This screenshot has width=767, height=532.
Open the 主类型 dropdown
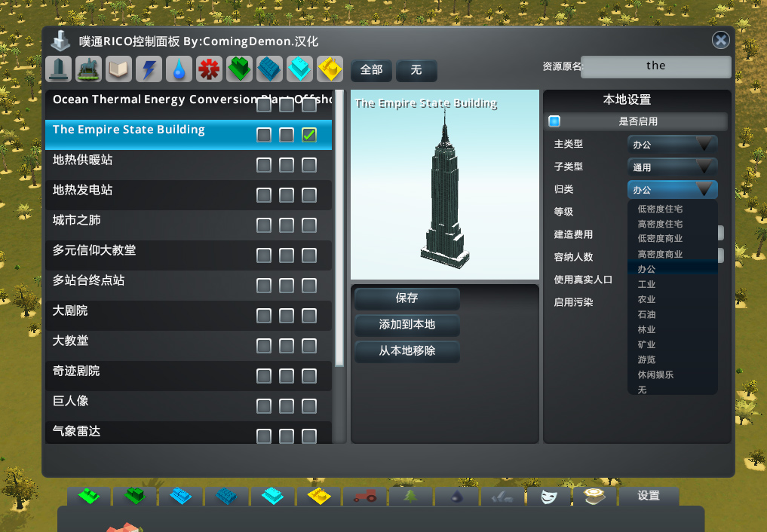click(x=672, y=144)
